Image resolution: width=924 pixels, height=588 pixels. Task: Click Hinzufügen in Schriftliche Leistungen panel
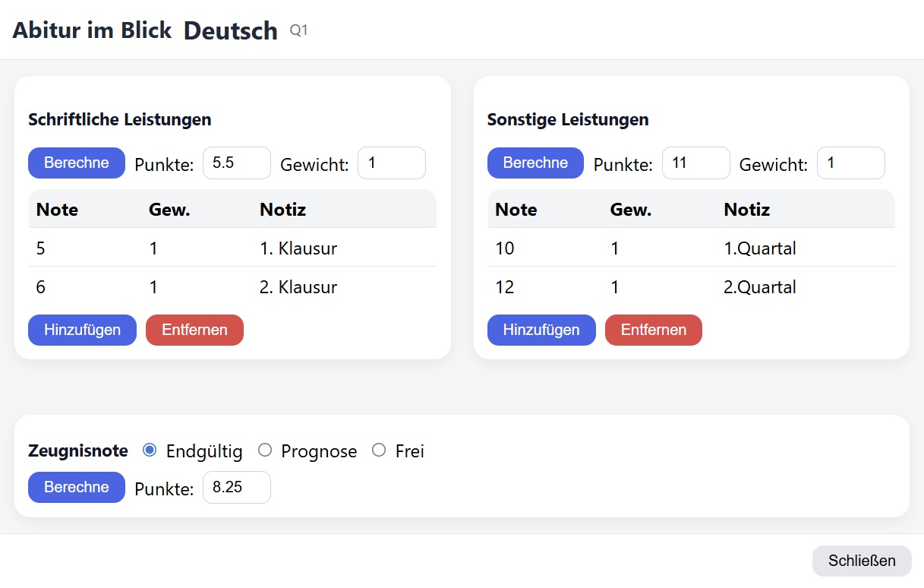click(82, 330)
